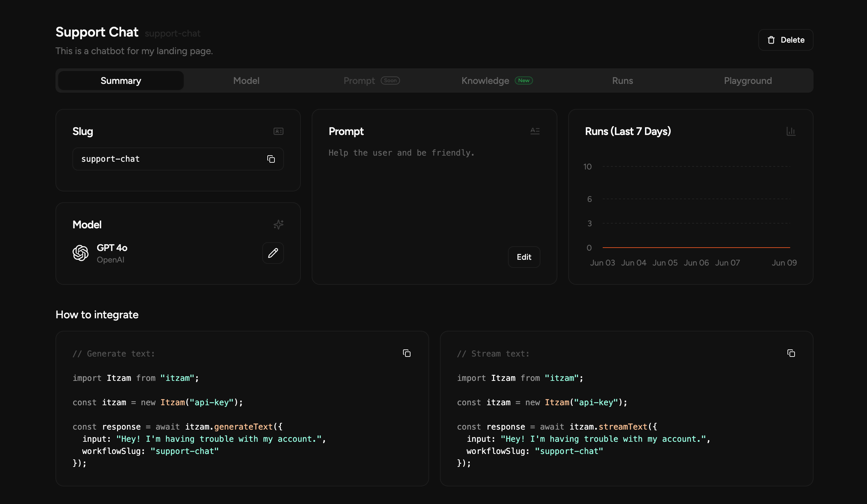Click the disabled Prompt Soon tab
The height and width of the screenshot is (504, 867).
coord(359,81)
